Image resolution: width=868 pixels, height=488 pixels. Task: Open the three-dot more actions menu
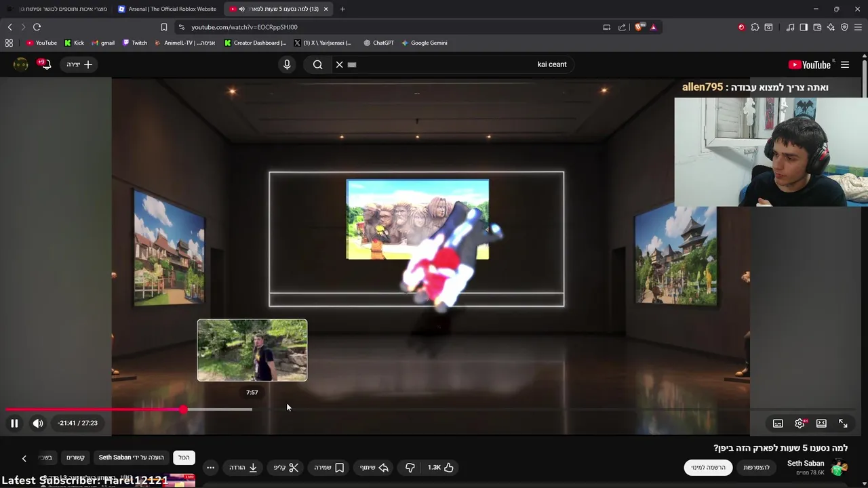tap(210, 467)
